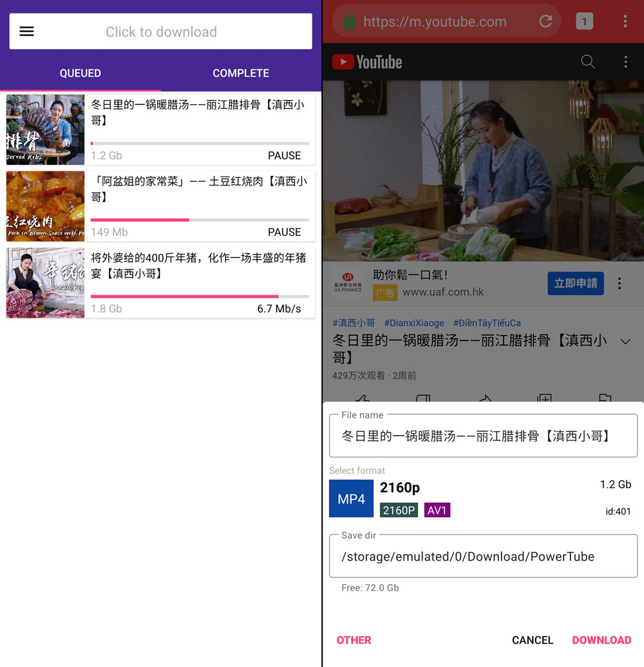Image resolution: width=644 pixels, height=667 pixels.
Task: Open thumbnail of the 1.8 Gb download
Action: [x=46, y=283]
